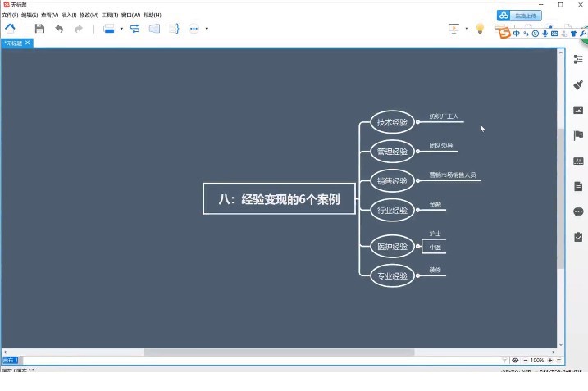Screen dimensions: 588x391
Task: Select the 技术经验 topic node
Action: click(392, 122)
